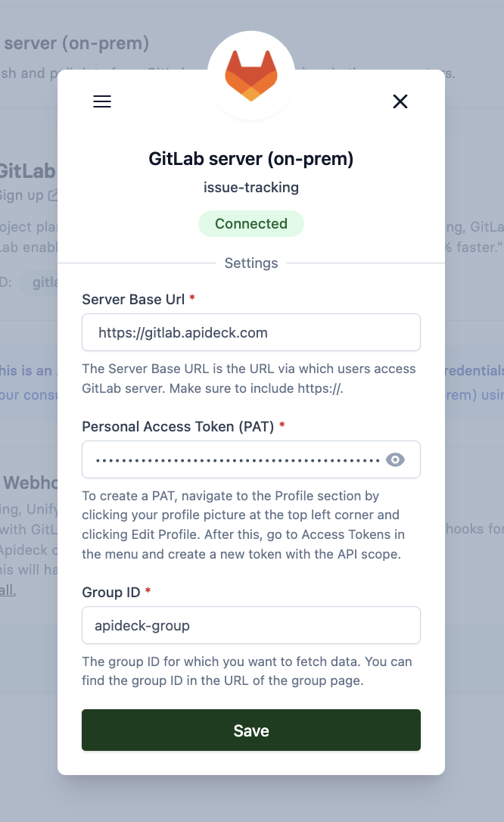Open the hamburger menu icon

(x=102, y=101)
